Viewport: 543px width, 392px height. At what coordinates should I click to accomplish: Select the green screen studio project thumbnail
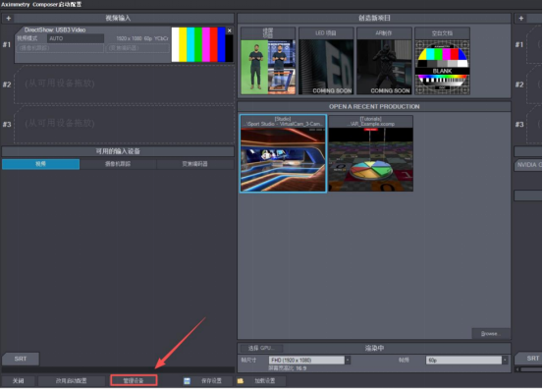pos(268,61)
